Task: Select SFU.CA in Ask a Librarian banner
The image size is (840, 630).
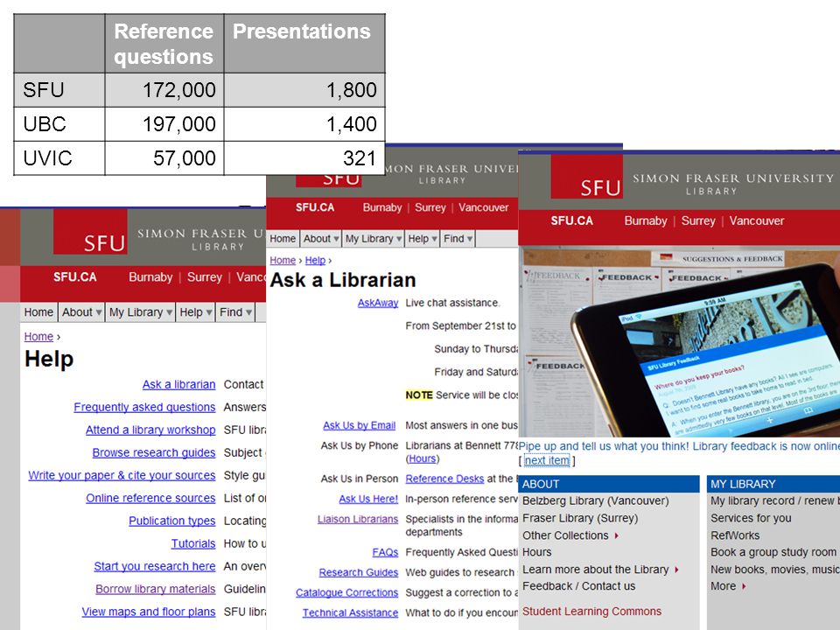Action: coord(315,207)
